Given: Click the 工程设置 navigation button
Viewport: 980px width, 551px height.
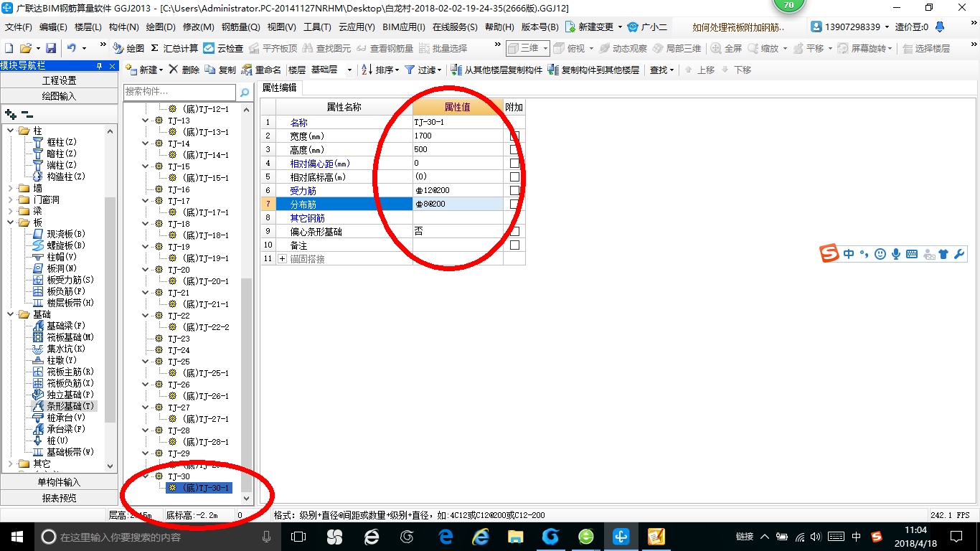Looking at the screenshot, I should click(59, 80).
